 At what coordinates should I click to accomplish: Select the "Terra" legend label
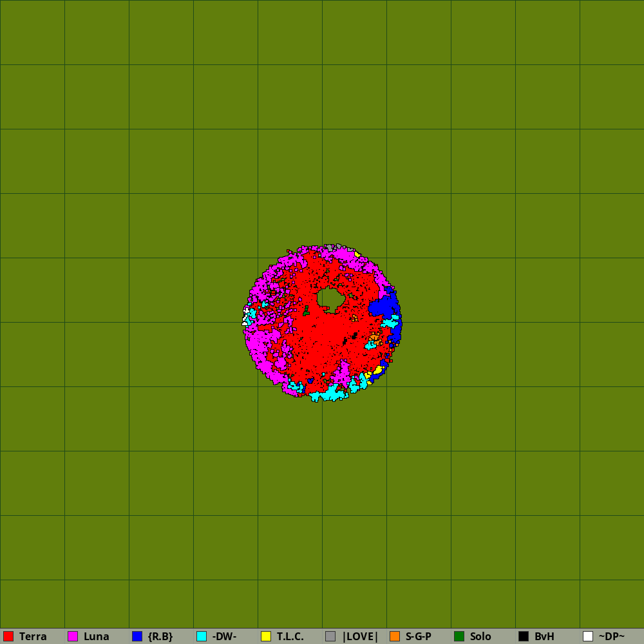tap(33, 637)
